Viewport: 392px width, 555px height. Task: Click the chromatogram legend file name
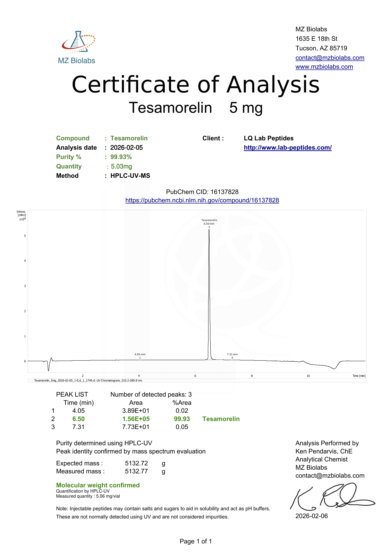tap(88, 381)
